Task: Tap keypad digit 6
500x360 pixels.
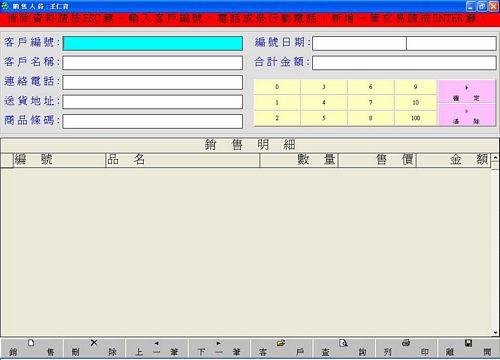Action: pos(370,87)
